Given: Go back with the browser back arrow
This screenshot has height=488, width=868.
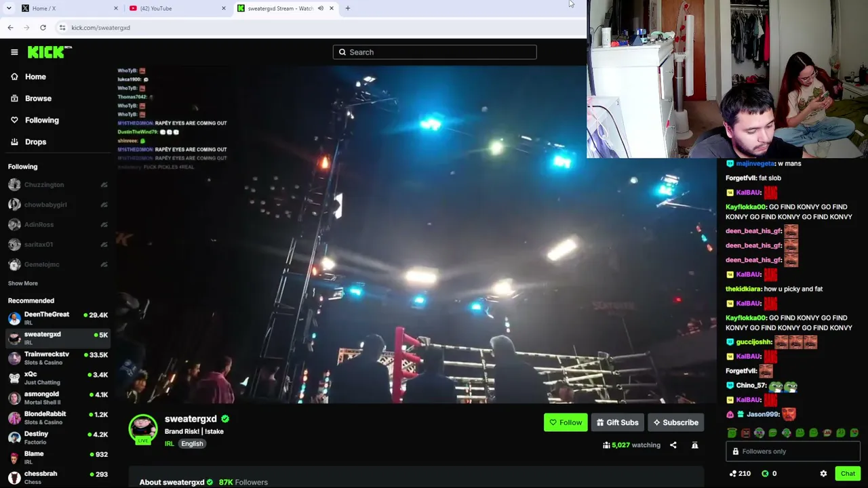Looking at the screenshot, I should [x=10, y=28].
